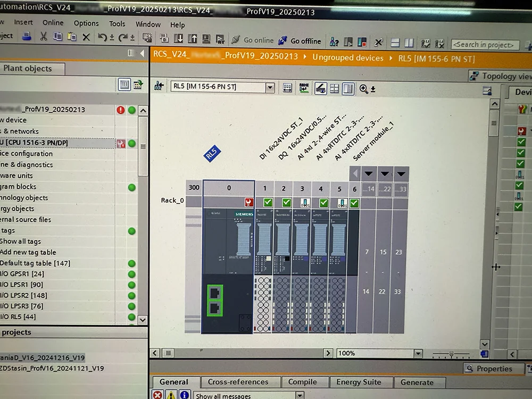Open the zoom options arrow beside the magnifier
The image size is (532, 399).
373,89
